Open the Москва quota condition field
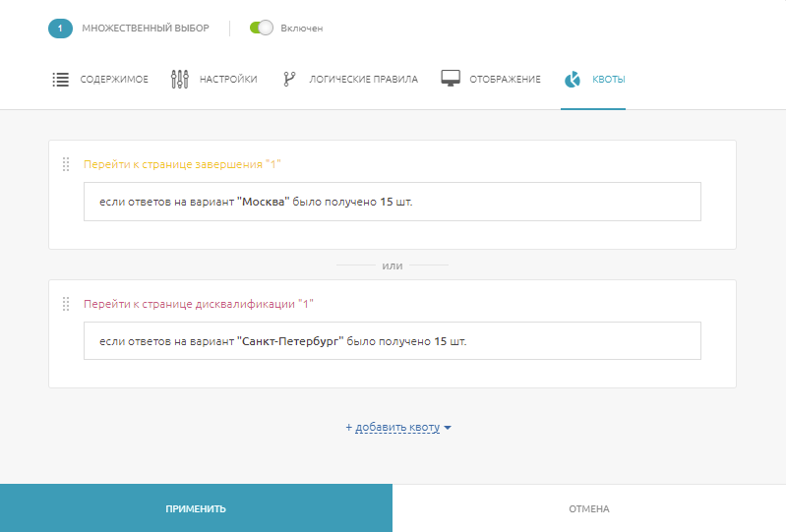This screenshot has height=532, width=786. [392, 202]
